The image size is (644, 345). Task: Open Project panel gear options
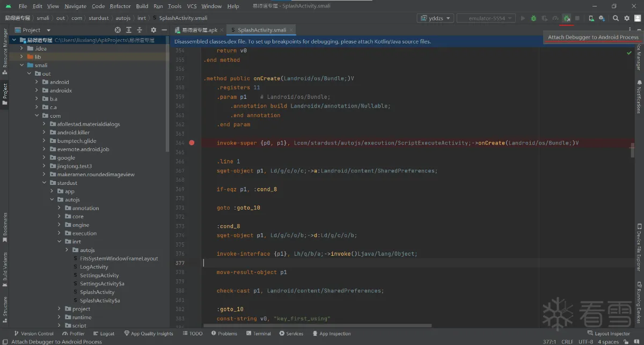tap(153, 30)
